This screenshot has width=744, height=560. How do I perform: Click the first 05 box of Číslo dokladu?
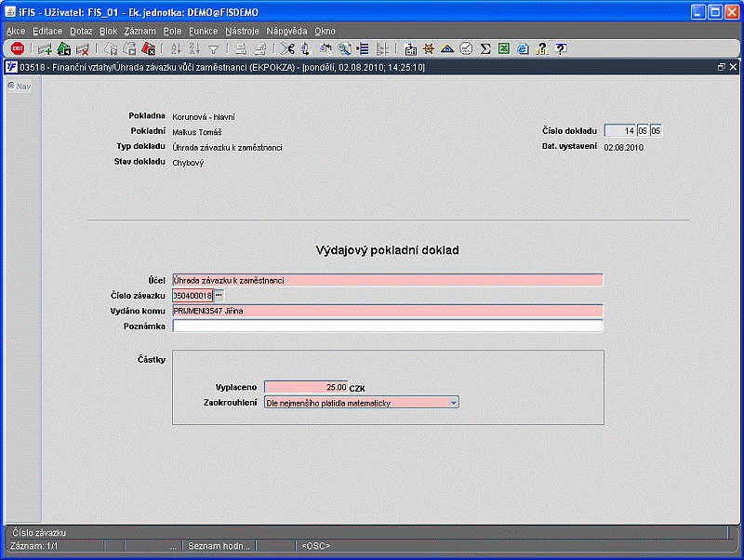point(643,131)
